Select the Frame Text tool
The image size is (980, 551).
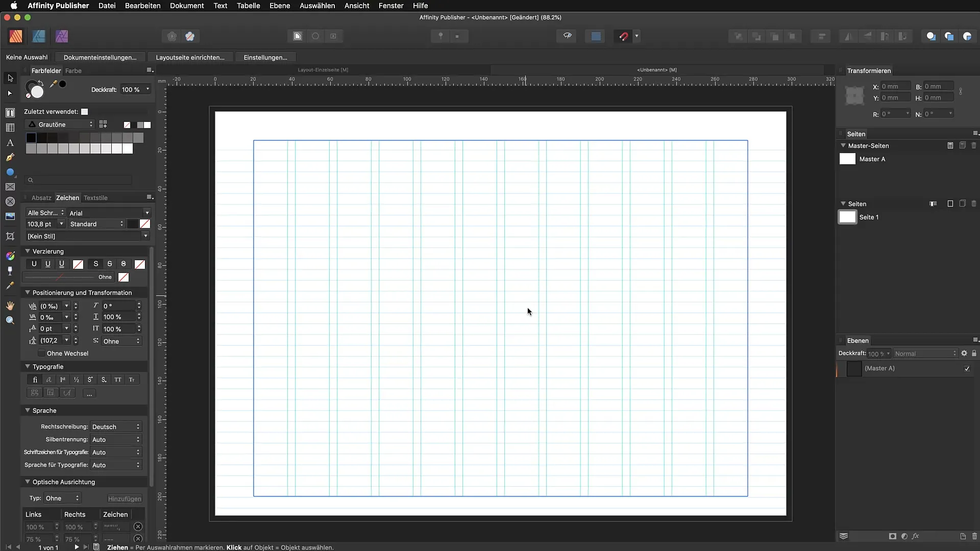[10, 112]
